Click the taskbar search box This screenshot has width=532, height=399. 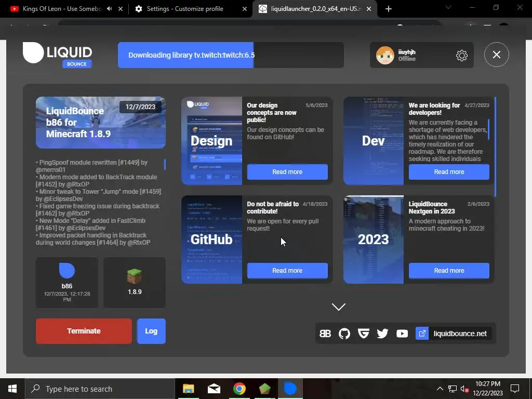point(100,389)
